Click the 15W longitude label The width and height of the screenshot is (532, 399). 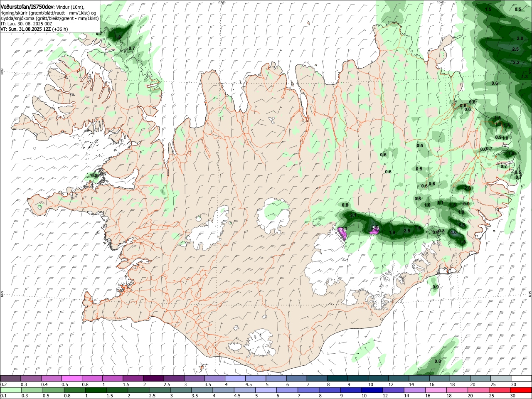440,2
